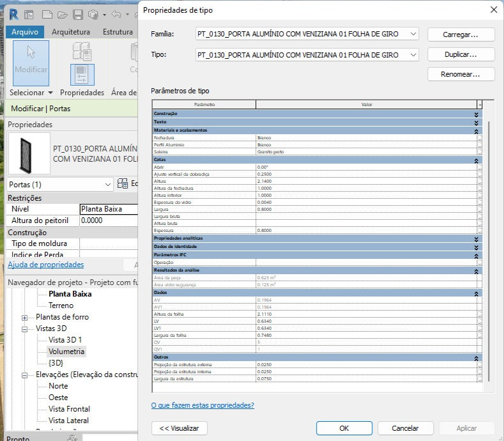Select Vista Frontal elevation in browser
Image resolution: width=504 pixels, height=441 pixels.
(69, 409)
